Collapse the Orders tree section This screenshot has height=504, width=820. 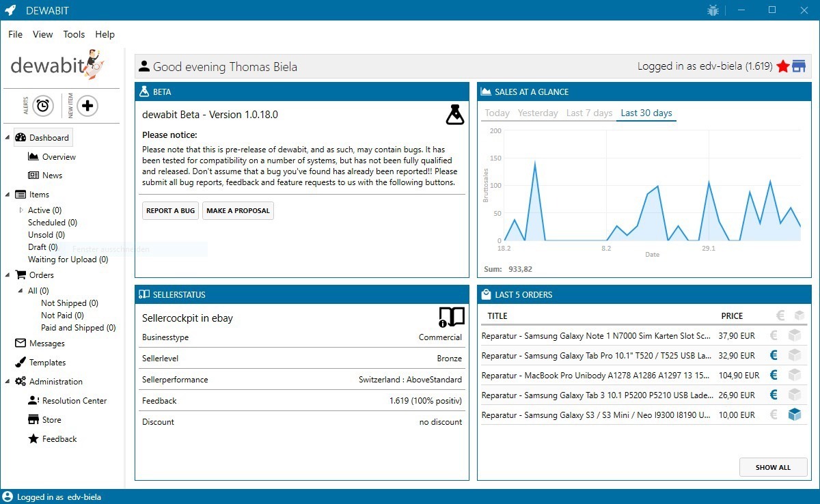8,275
